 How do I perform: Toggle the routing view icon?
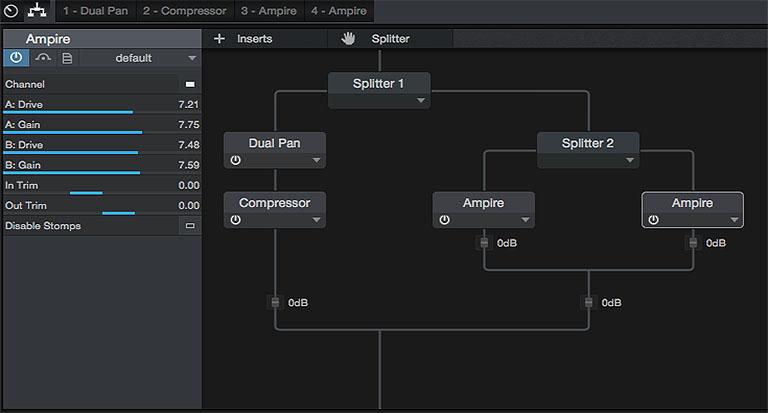pos(37,10)
